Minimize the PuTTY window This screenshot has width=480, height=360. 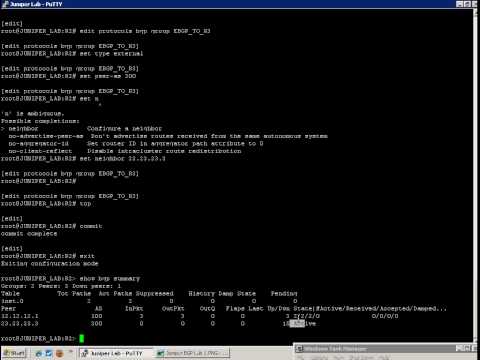point(459,4)
